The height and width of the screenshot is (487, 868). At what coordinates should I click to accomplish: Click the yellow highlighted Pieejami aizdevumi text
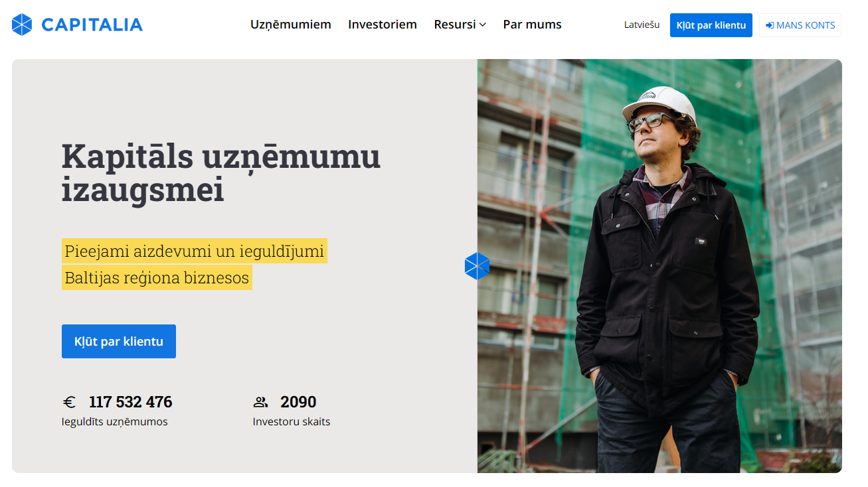click(x=195, y=251)
